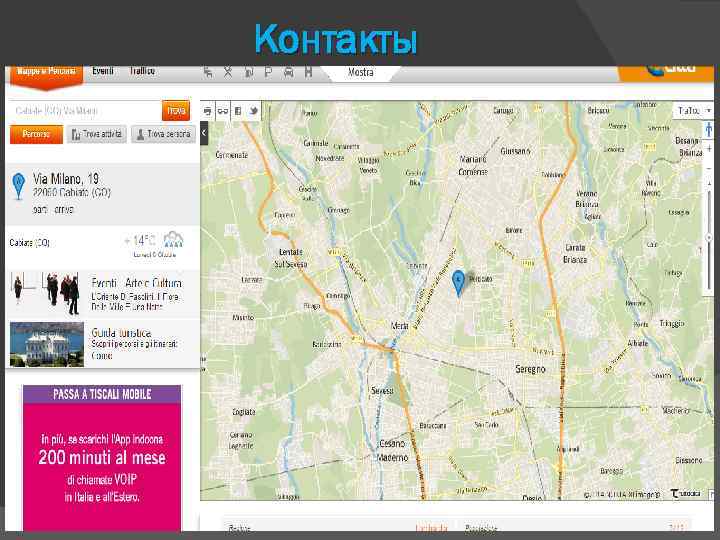Viewport: 720px width, 540px height.
Task: Click the 'parti' link under the address
Action: 40,210
